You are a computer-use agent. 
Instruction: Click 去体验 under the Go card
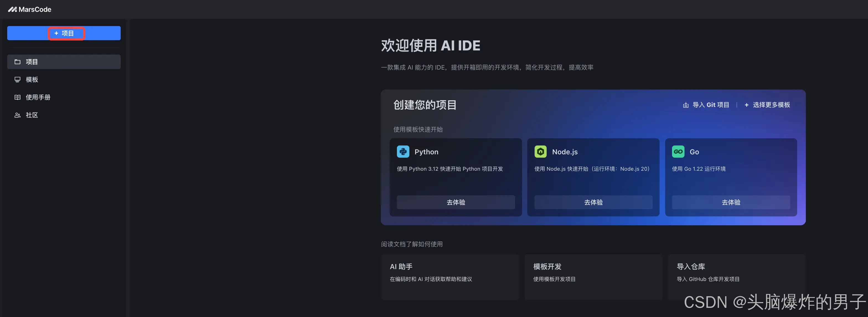730,202
